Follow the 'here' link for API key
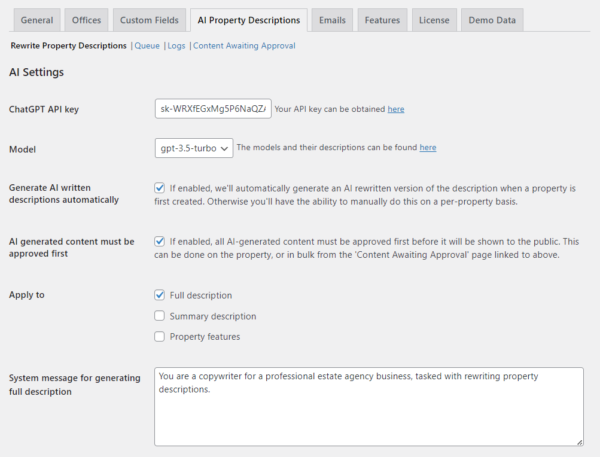 coord(396,109)
